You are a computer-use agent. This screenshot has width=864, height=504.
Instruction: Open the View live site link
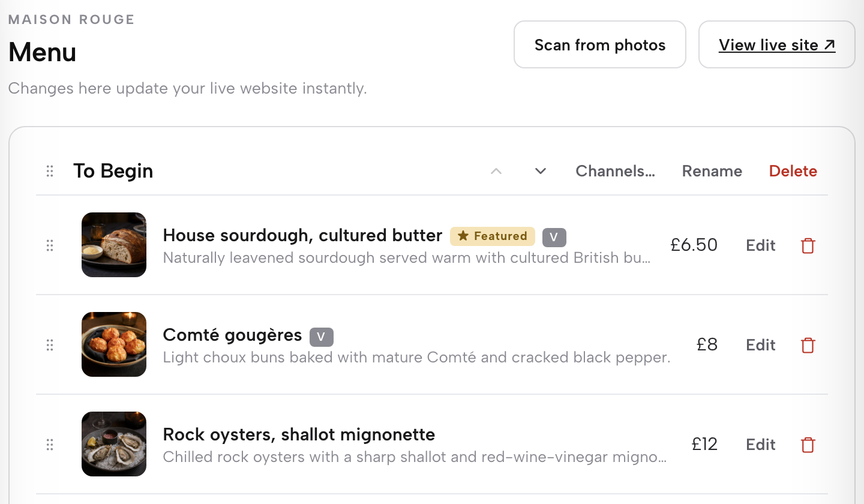tap(777, 45)
